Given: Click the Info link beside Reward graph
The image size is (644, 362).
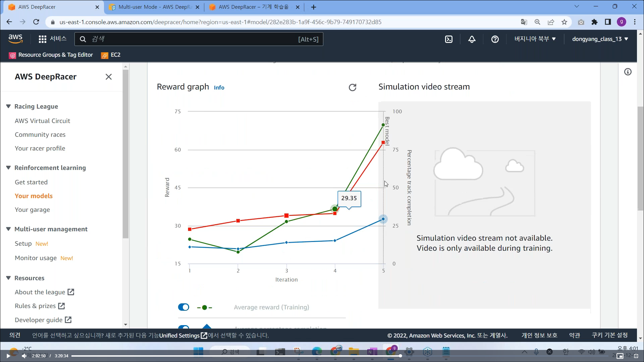Looking at the screenshot, I should [219, 87].
